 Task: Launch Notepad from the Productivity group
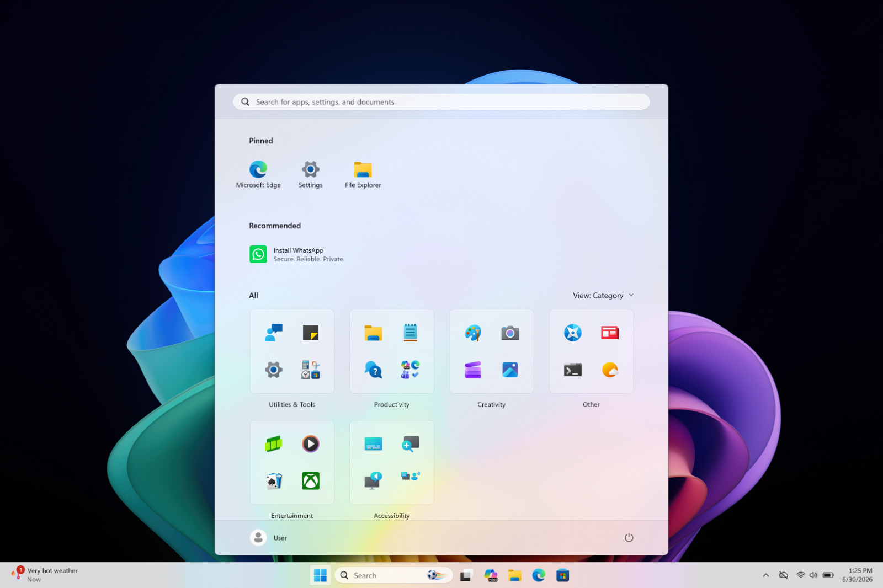pyautogui.click(x=410, y=333)
